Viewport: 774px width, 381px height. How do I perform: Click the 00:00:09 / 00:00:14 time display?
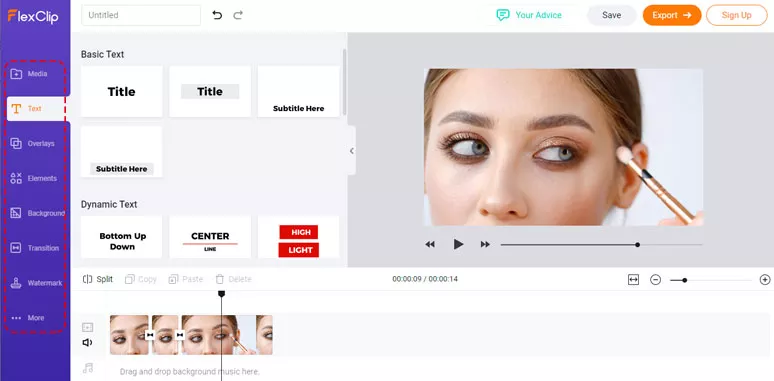coord(425,279)
